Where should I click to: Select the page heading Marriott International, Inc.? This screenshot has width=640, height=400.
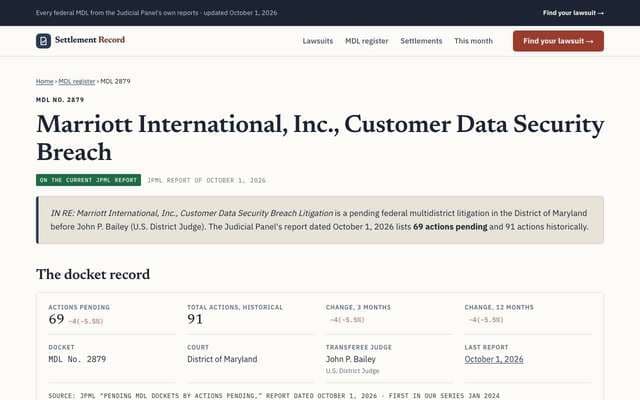point(320,138)
